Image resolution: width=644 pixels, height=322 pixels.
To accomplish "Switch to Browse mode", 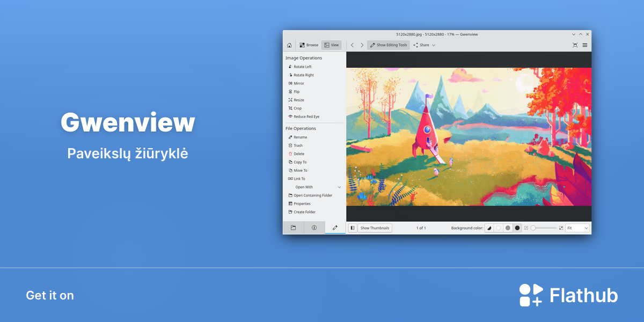I will coord(309,45).
